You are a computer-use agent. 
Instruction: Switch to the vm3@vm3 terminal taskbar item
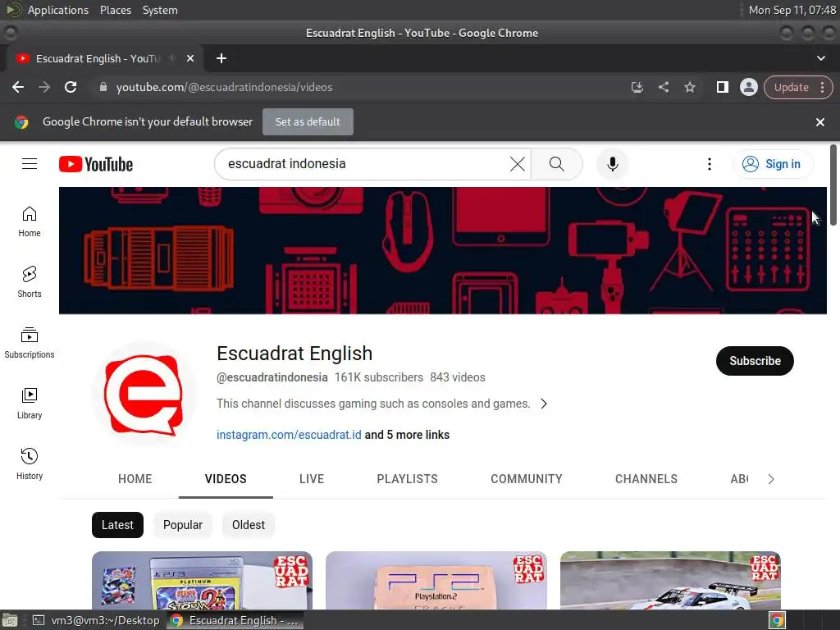pyautogui.click(x=97, y=620)
